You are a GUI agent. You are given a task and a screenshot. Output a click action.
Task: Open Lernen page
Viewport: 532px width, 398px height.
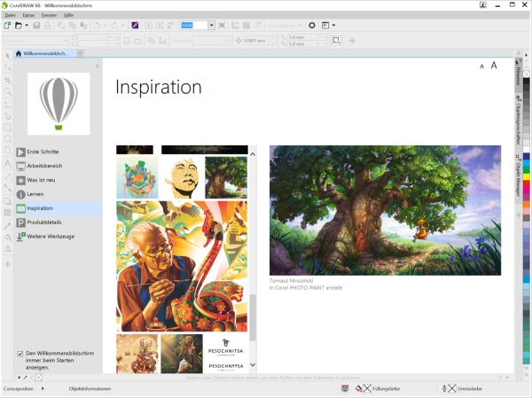click(59, 194)
